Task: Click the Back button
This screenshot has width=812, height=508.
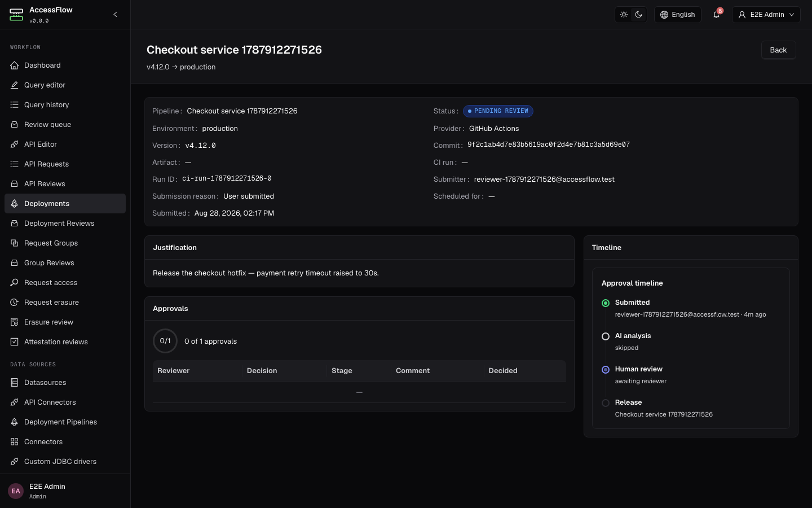Action: coord(778,50)
